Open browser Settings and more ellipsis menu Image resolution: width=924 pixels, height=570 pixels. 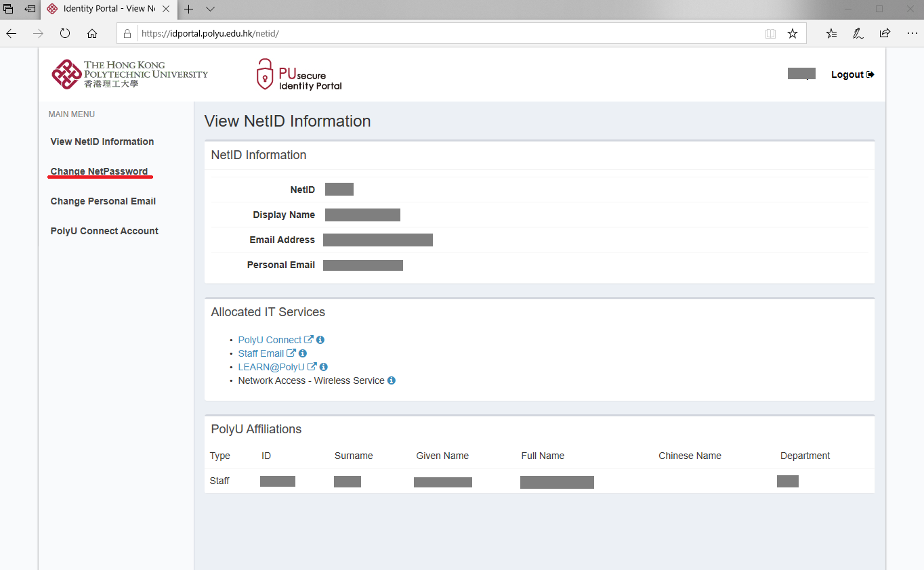[912, 33]
